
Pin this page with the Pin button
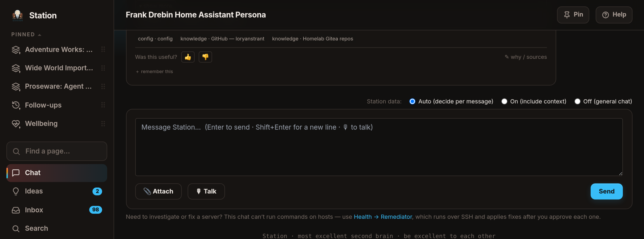(x=573, y=15)
